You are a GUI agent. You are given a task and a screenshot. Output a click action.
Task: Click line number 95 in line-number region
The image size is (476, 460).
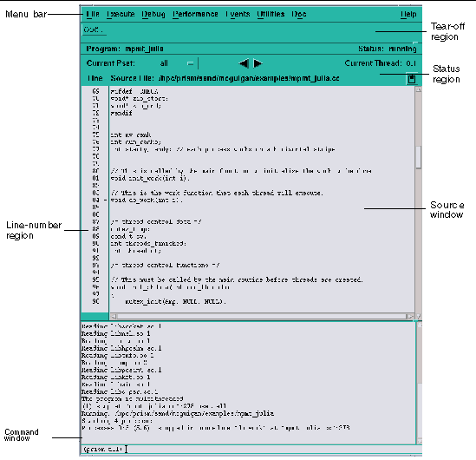(x=95, y=279)
